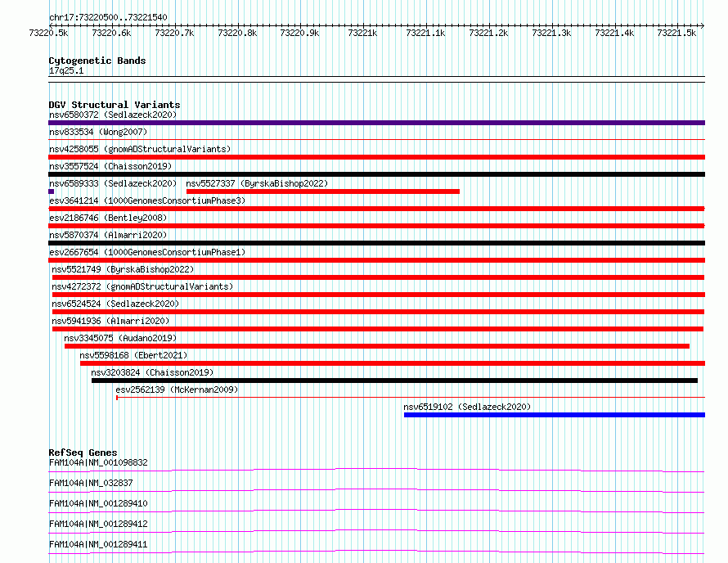Open variant nsv6589333 (Sedlazeck2020) label
The height and width of the screenshot is (563, 728).
point(113,183)
